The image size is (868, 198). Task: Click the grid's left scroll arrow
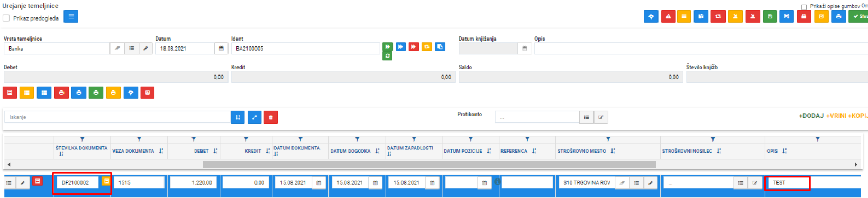9,165
